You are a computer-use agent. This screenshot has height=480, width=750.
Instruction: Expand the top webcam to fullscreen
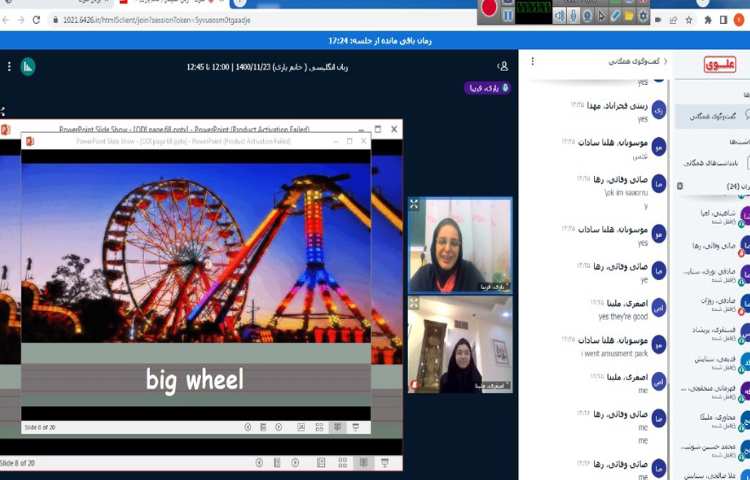(414, 204)
